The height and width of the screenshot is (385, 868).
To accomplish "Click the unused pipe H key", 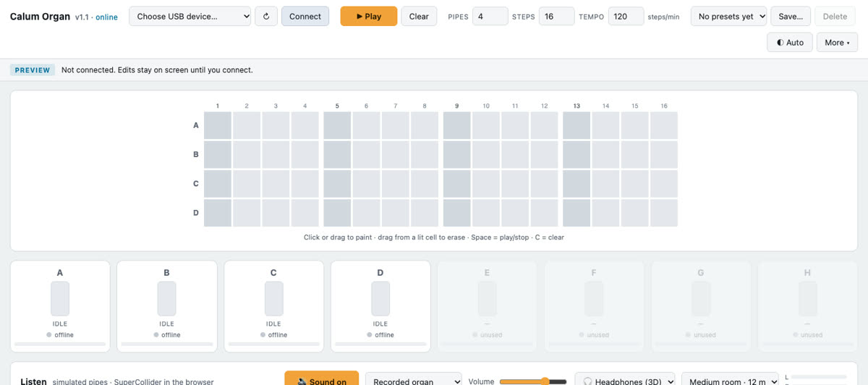I will click(x=808, y=299).
